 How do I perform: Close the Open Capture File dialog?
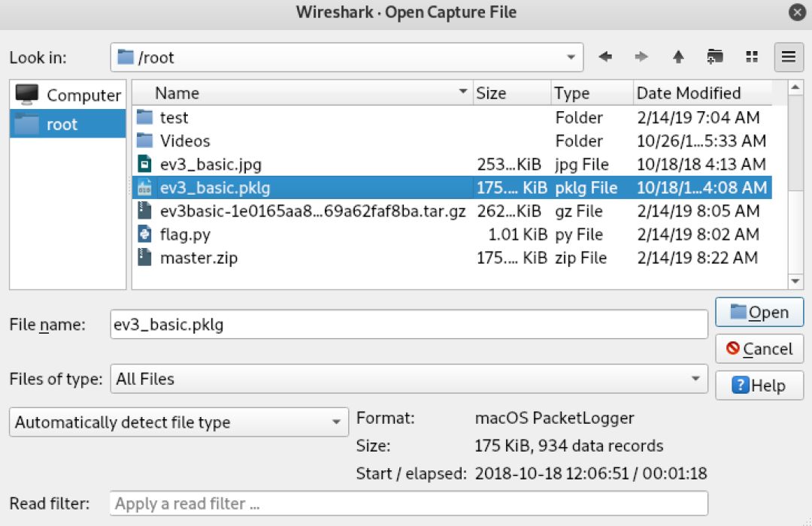(797, 12)
